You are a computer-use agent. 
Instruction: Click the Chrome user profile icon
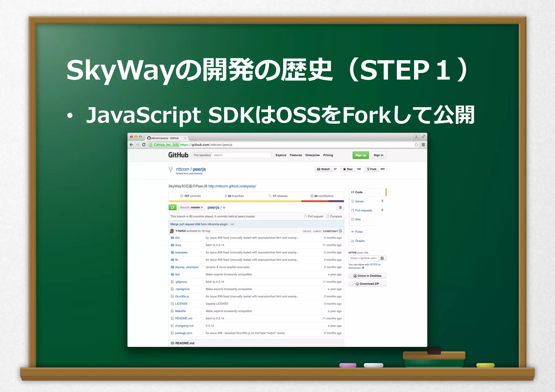[416, 137]
